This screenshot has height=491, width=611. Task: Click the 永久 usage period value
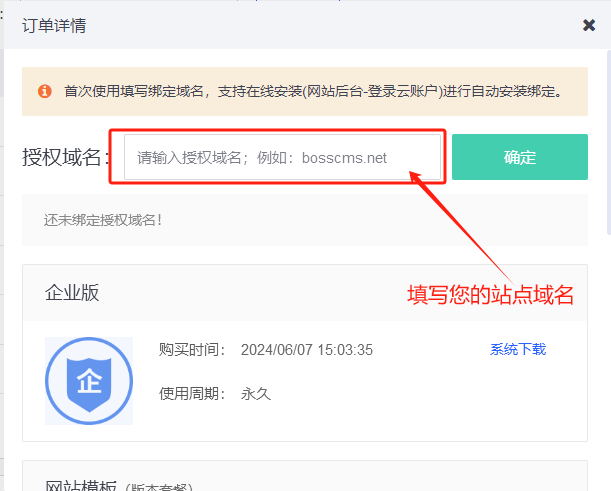(x=255, y=394)
